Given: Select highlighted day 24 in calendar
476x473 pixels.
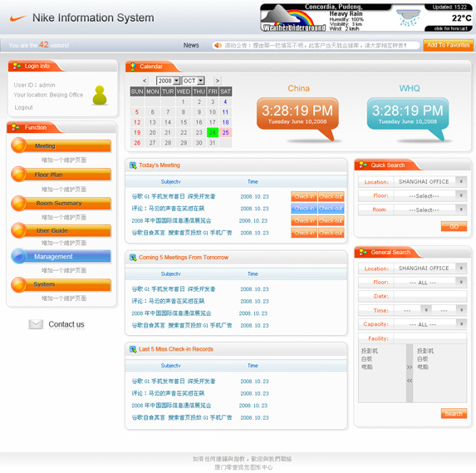Looking at the screenshot, I should coord(213,132).
